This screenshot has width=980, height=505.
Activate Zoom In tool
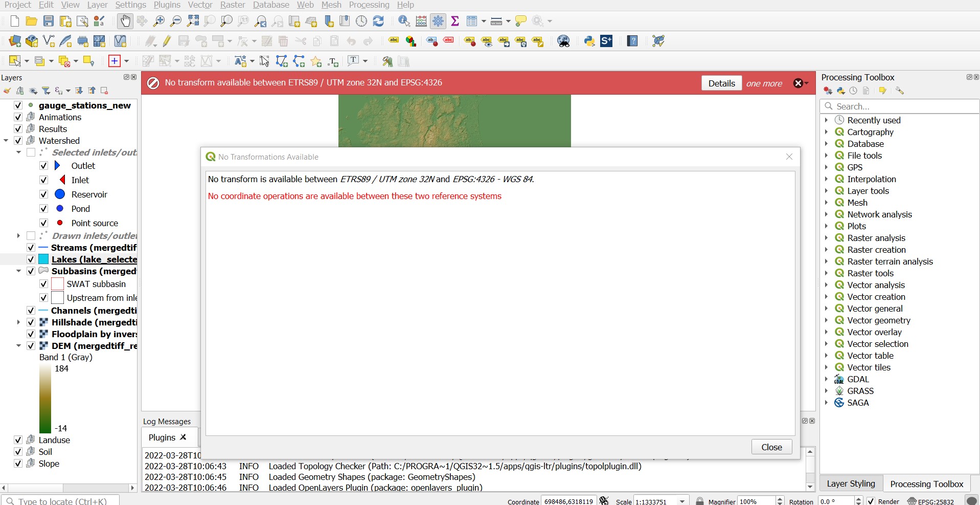pyautogui.click(x=158, y=21)
